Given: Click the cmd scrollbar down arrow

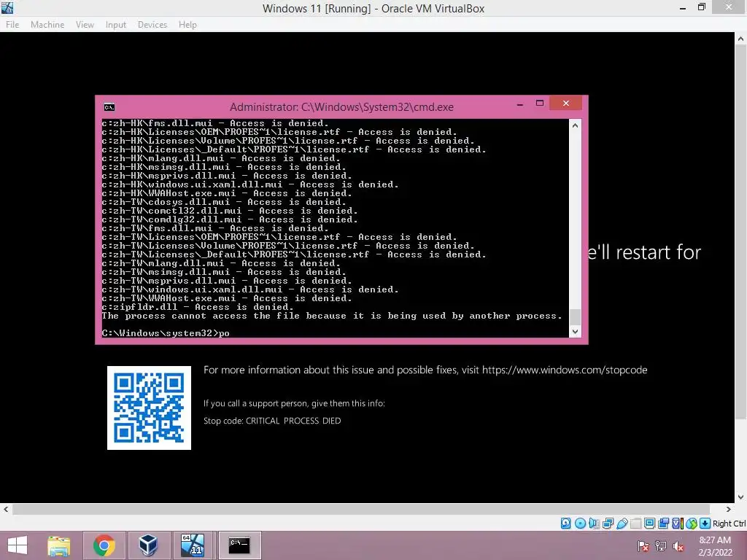Looking at the screenshot, I should click(x=575, y=332).
